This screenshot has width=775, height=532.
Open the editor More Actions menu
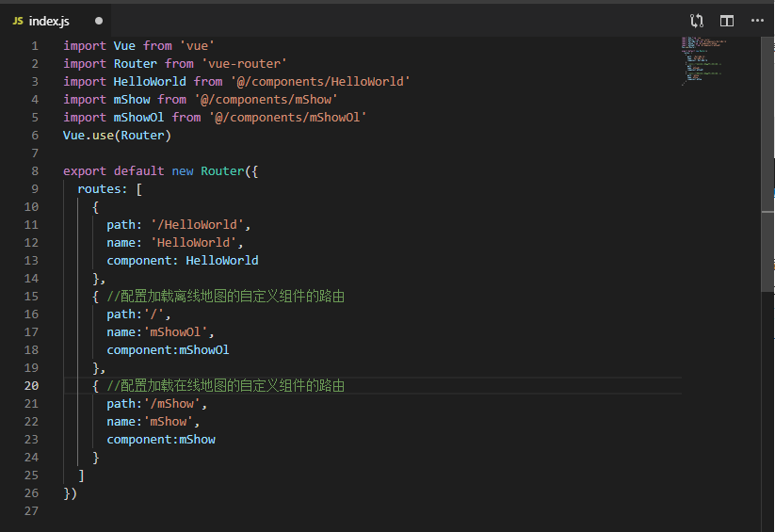(757, 21)
